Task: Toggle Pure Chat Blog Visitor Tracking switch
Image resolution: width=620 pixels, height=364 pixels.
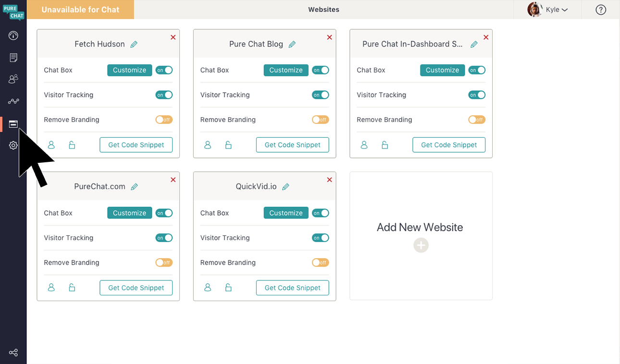Action: tap(321, 95)
